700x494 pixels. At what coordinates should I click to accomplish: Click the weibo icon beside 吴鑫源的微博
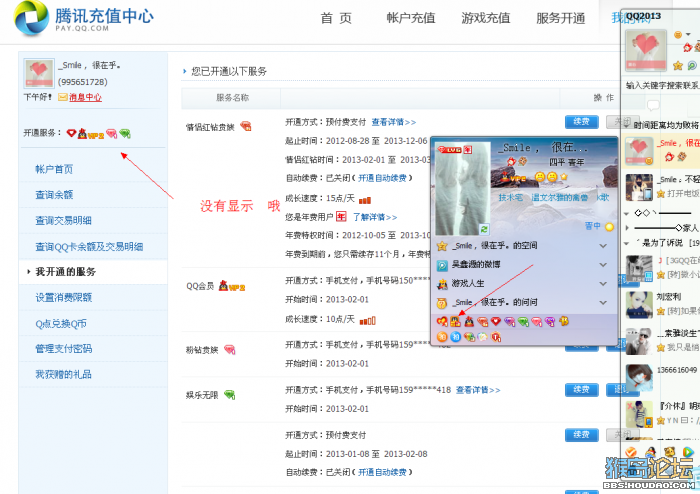pyautogui.click(x=442, y=265)
